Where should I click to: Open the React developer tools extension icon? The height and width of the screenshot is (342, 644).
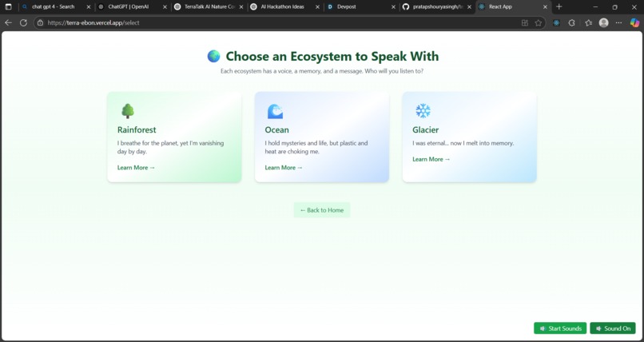[x=556, y=23]
